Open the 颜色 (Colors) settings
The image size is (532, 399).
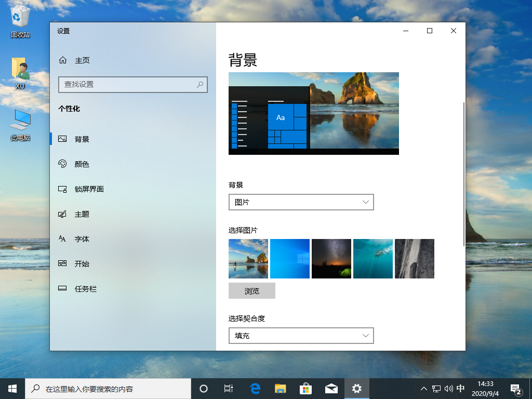[83, 164]
